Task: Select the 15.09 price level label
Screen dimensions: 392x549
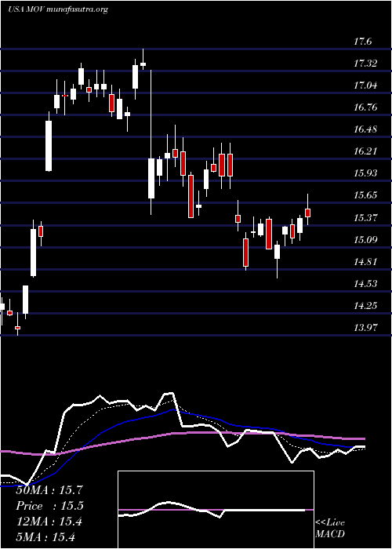Action: (x=365, y=240)
